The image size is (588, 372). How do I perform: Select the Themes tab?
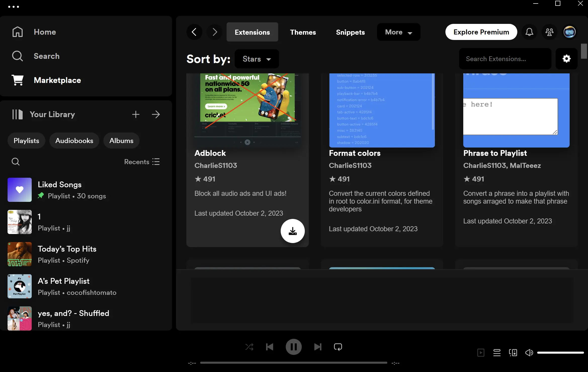303,32
